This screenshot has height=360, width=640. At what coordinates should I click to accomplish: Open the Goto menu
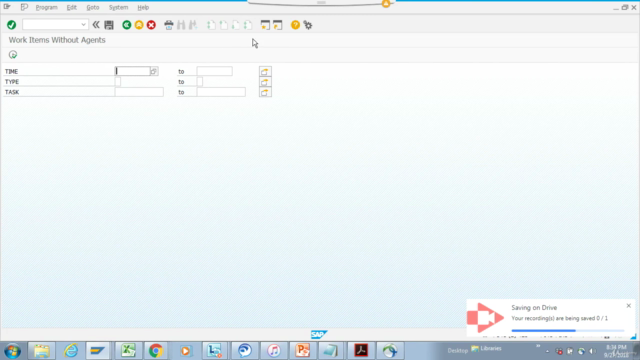click(93, 7)
